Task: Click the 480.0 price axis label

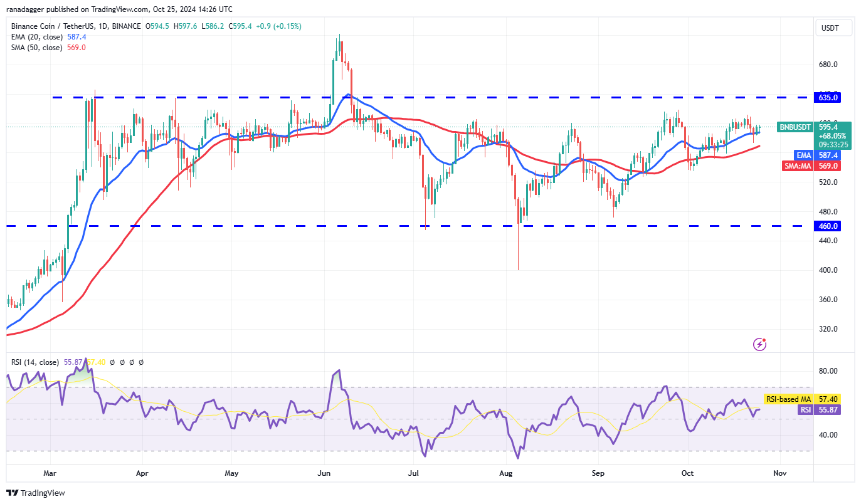Action: [x=828, y=212]
